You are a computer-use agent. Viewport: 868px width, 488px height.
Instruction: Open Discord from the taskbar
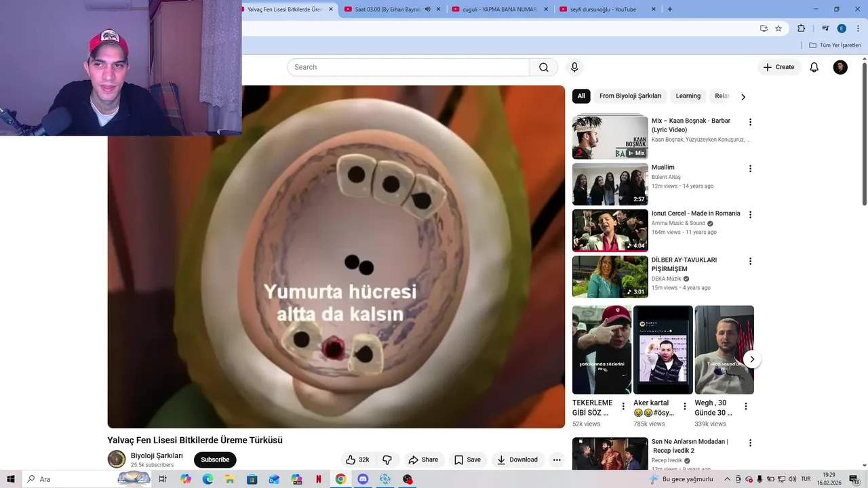point(363,479)
